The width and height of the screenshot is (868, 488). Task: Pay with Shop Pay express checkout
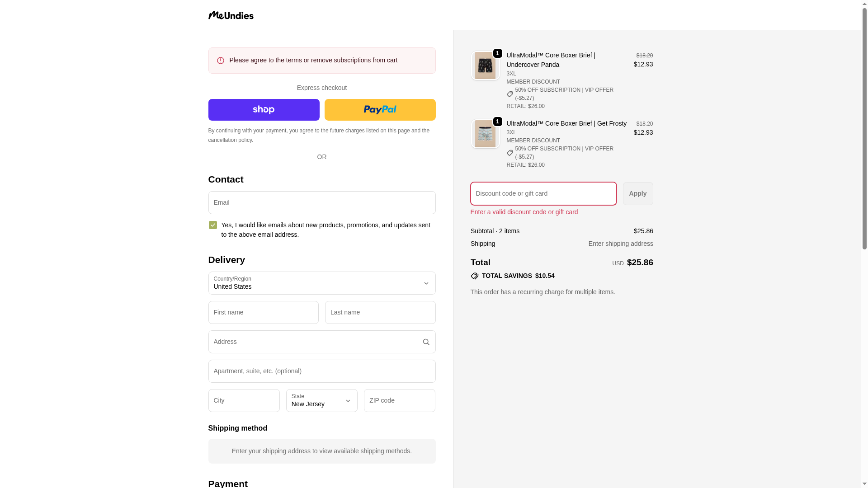[264, 110]
